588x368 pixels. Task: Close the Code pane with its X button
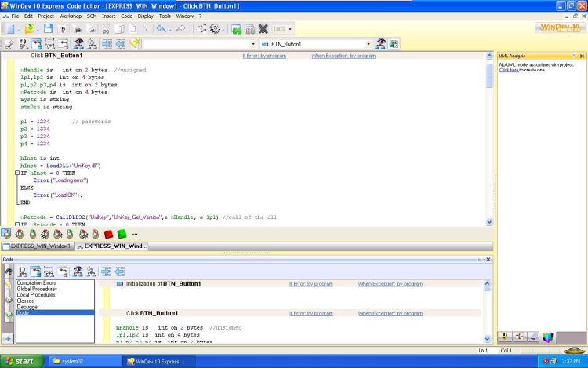coord(488,260)
